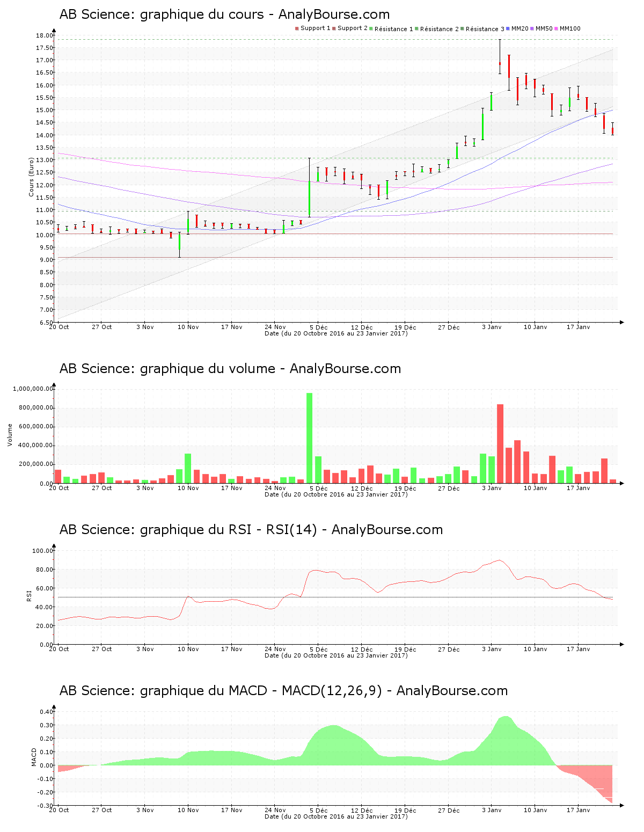The height and width of the screenshot is (832, 644).
Task: Click the date range caption under volume chart
Action: click(336, 494)
